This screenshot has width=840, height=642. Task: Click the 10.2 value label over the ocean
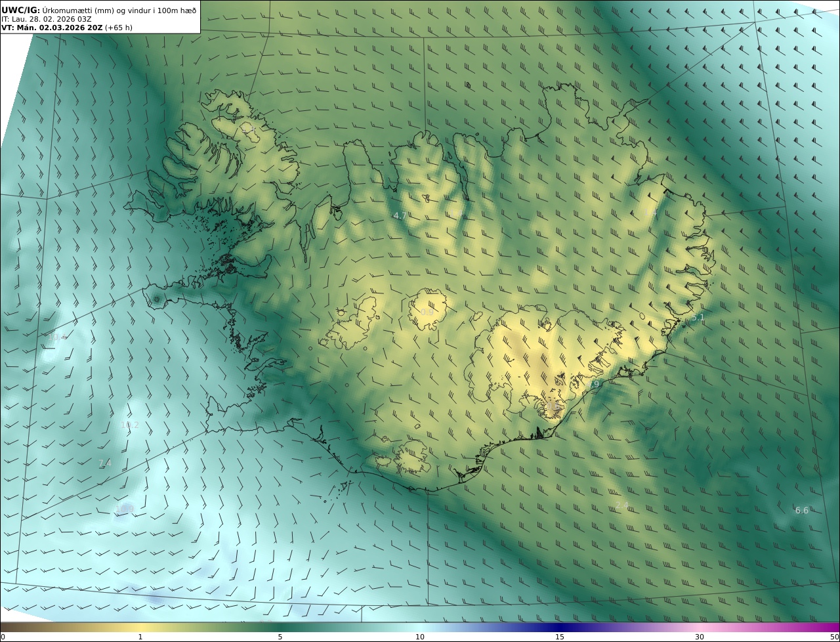click(130, 425)
